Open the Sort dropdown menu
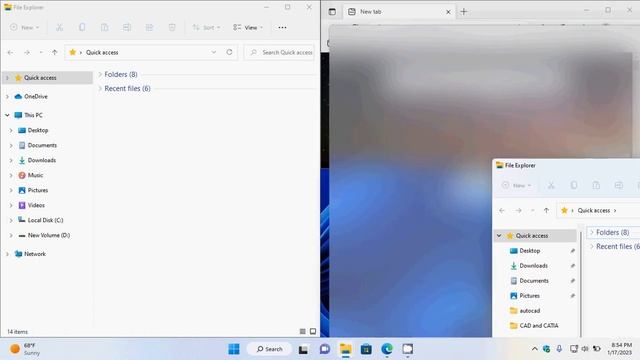 [206, 27]
